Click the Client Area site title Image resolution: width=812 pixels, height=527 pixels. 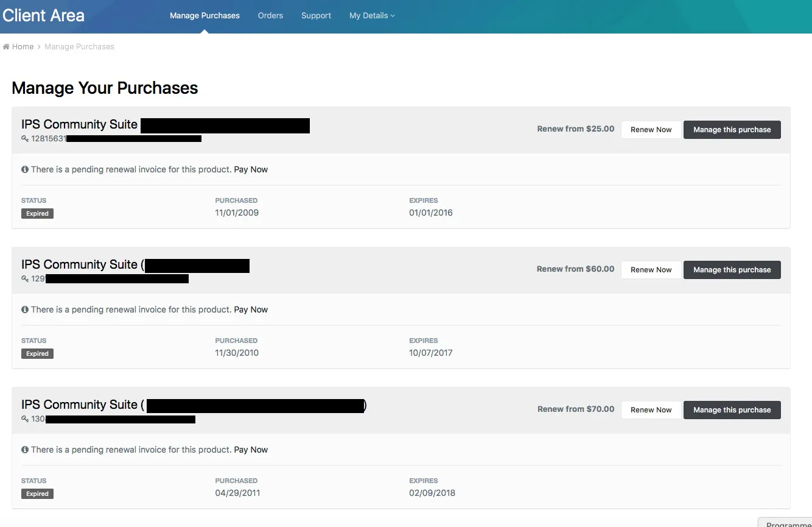pyautogui.click(x=43, y=16)
